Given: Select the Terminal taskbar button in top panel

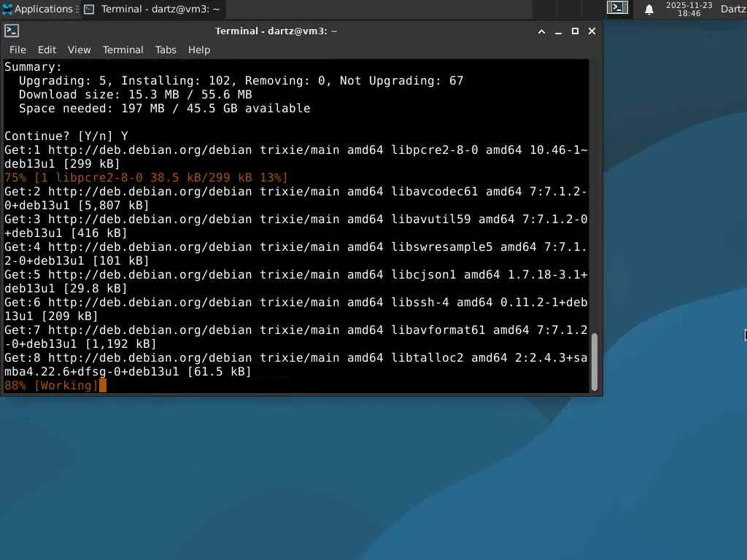Looking at the screenshot, I should [152, 9].
